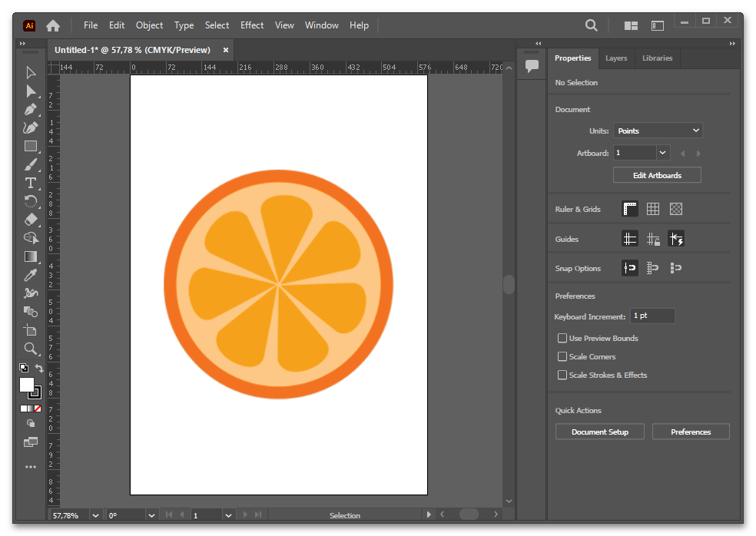
Task: Activate the Type tool
Action: [31, 183]
